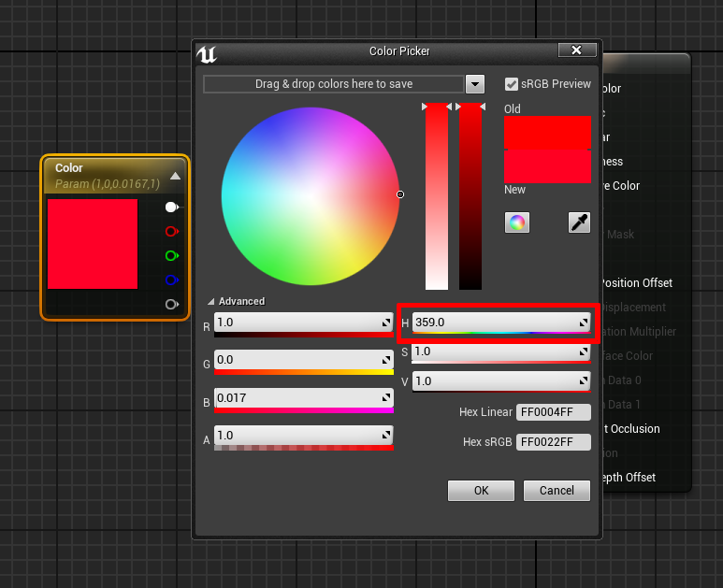Click the B value field showing 0.017
The height and width of the screenshot is (588, 723).
[x=303, y=397]
